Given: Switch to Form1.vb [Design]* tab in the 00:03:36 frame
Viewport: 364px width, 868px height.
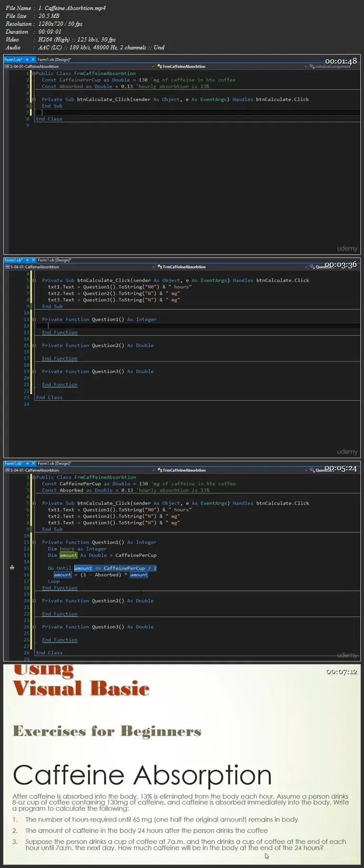Looking at the screenshot, I should (54, 260).
